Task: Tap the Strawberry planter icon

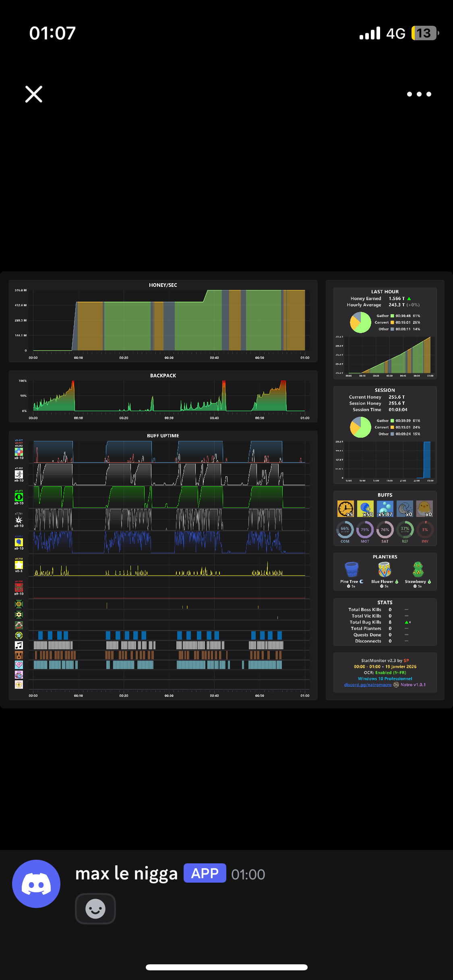Action: [x=418, y=570]
